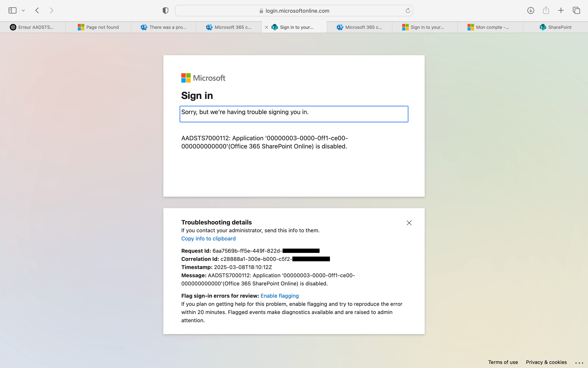Screen dimensions: 588x368
Task: Close the active Sign in to your tab
Action: click(267, 27)
